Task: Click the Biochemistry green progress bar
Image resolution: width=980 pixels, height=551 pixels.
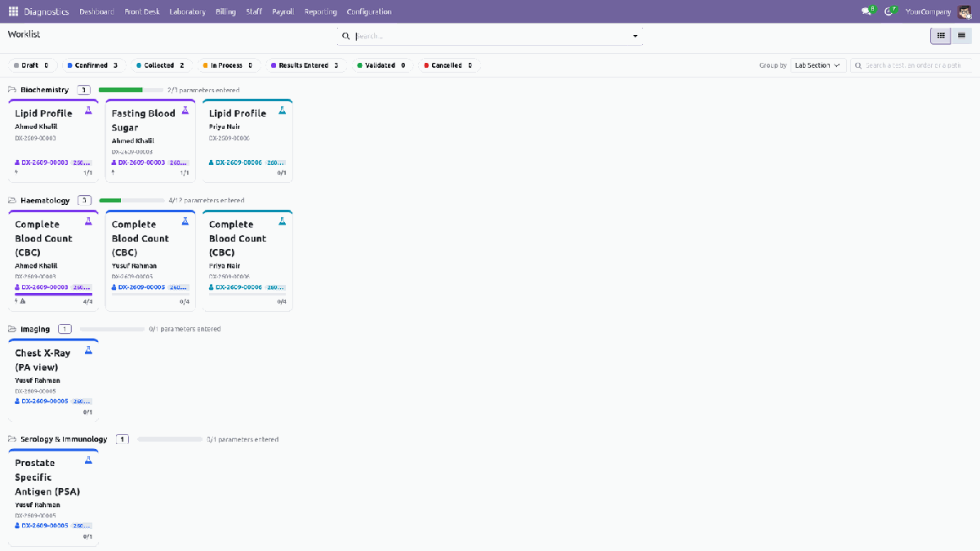Action: click(120, 90)
